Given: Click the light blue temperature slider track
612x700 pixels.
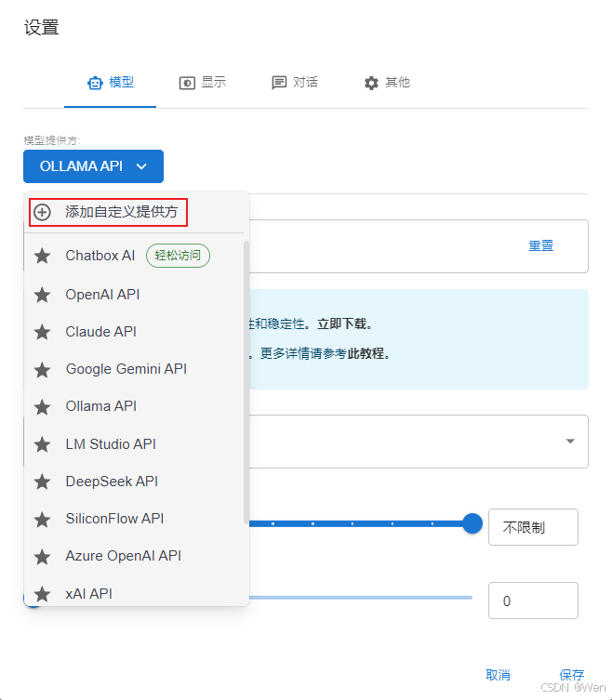Looking at the screenshot, I should tap(361, 598).
